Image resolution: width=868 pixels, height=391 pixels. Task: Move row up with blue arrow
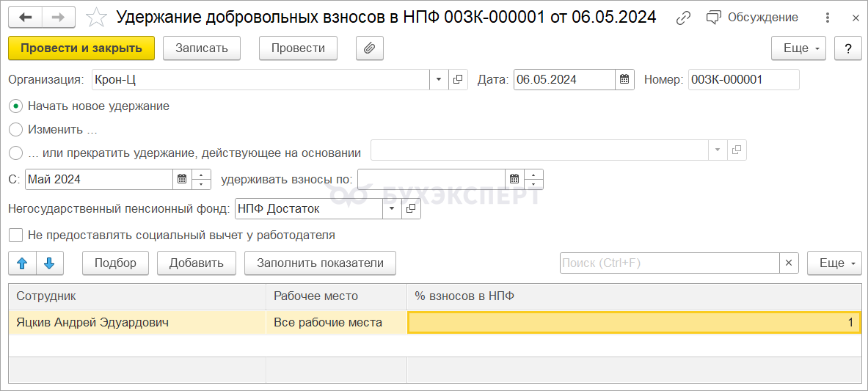[x=22, y=263]
